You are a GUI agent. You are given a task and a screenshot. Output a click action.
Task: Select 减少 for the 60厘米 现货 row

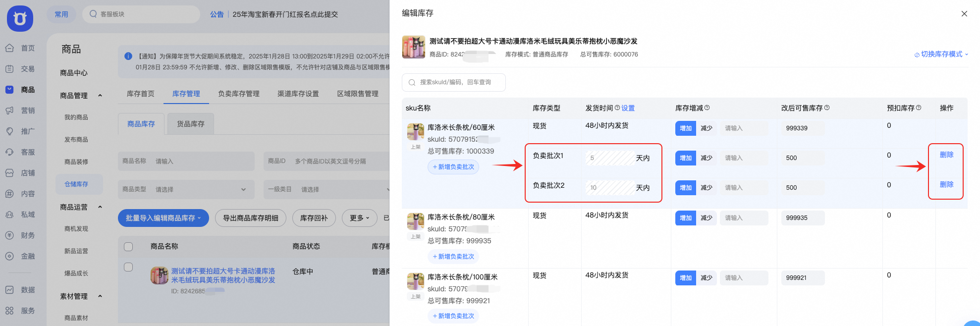(x=707, y=128)
